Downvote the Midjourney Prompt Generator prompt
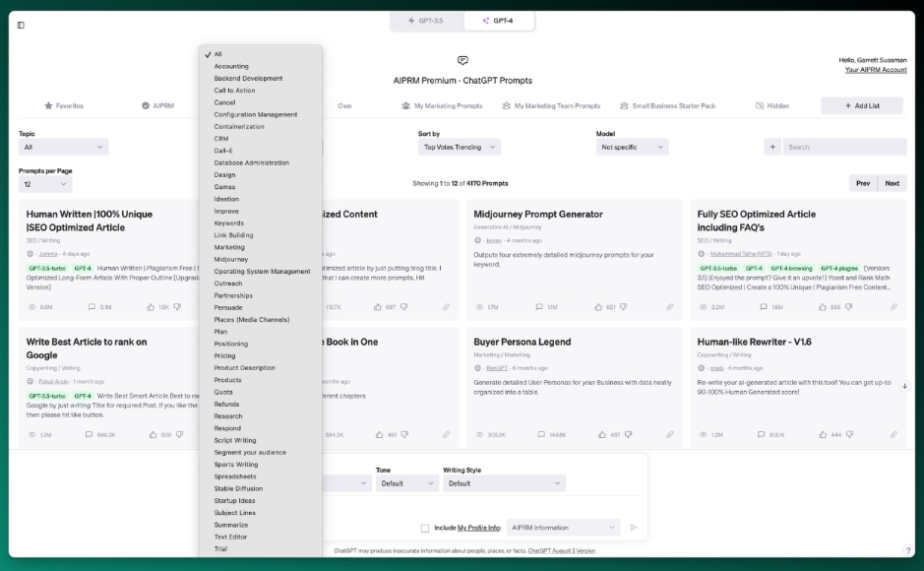Screen dimensions: 924x571 (624, 307)
